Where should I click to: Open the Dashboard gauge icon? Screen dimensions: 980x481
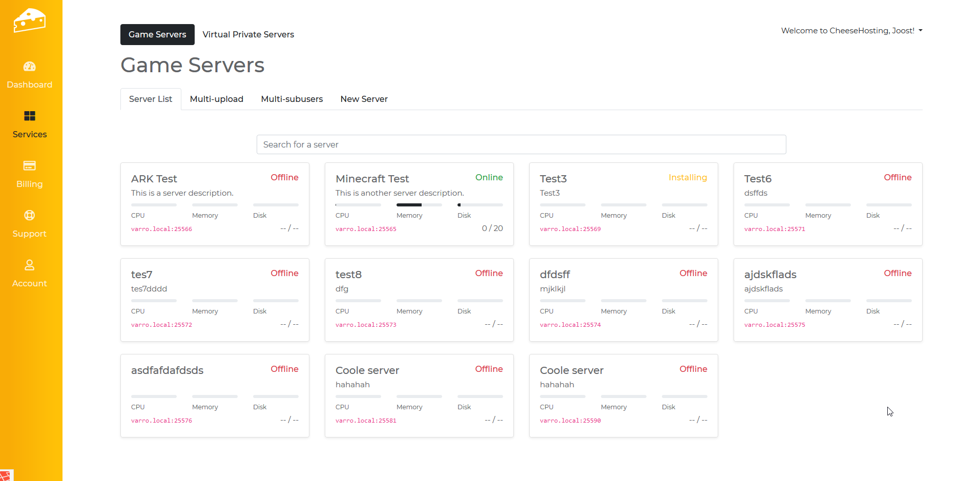pyautogui.click(x=30, y=67)
